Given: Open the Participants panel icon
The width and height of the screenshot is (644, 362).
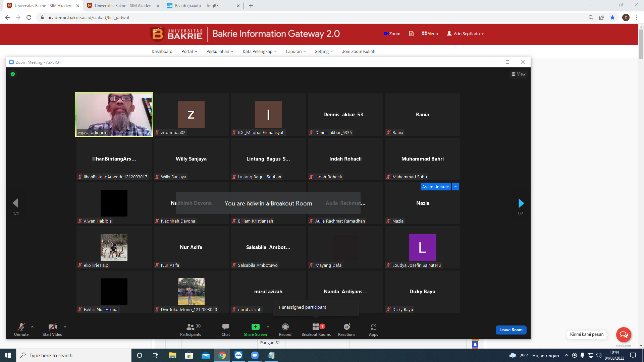Looking at the screenshot, I should click(x=190, y=327).
